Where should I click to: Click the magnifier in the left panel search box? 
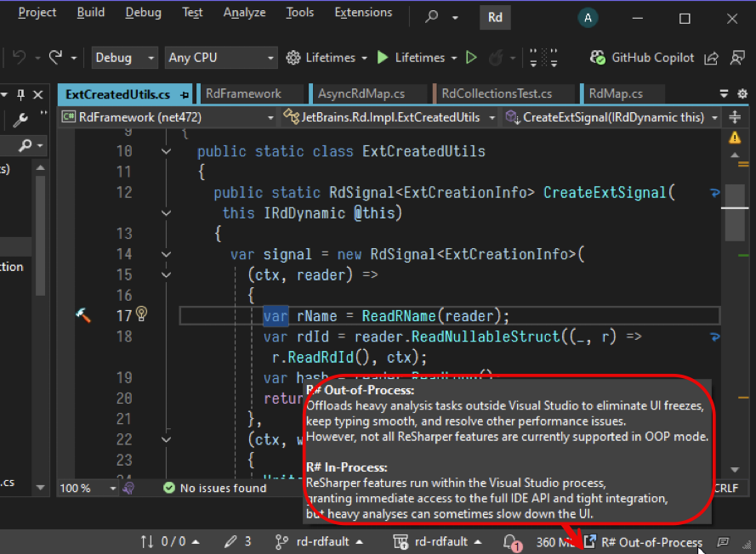(x=25, y=144)
